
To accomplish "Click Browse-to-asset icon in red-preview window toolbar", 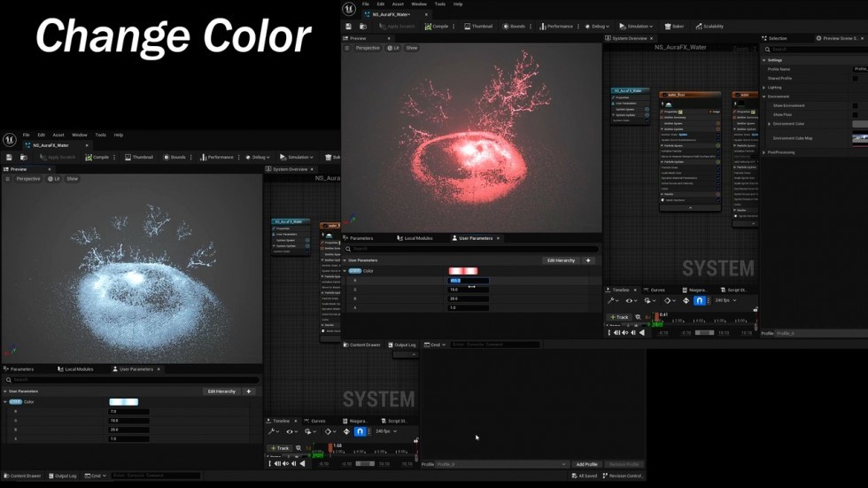I will (x=363, y=26).
